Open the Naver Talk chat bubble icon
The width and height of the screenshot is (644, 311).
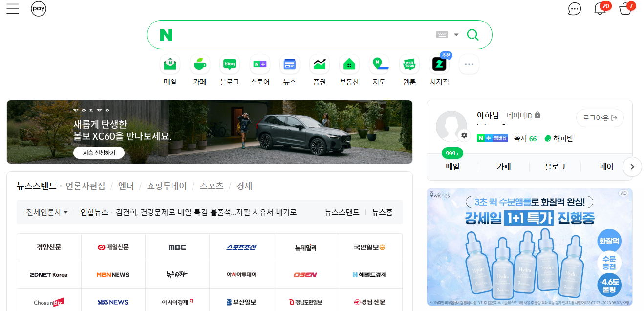[575, 9]
